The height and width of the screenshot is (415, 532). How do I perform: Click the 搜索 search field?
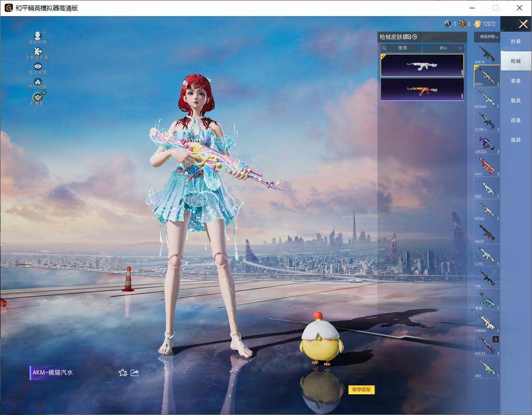coord(401,48)
